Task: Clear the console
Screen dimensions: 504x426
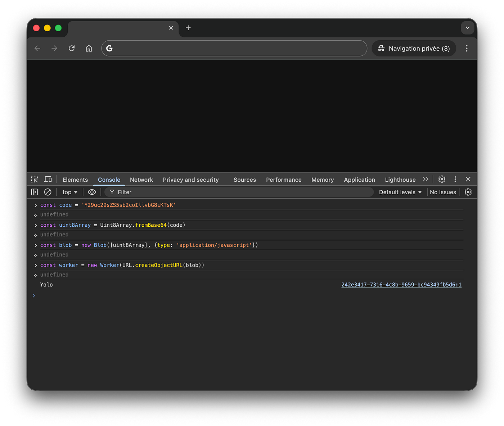Action: pos(48,192)
